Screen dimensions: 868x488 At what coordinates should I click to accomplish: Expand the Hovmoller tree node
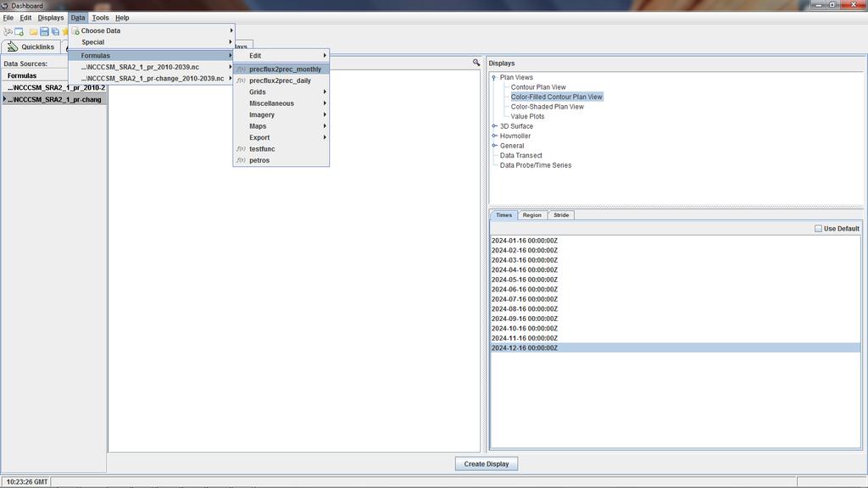click(x=494, y=136)
